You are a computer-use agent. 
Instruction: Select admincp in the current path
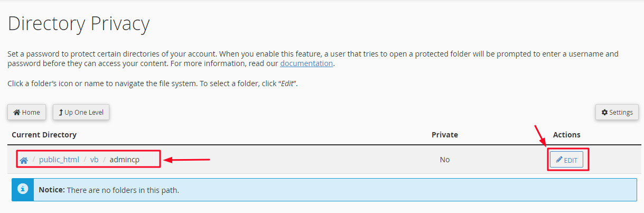pos(125,160)
